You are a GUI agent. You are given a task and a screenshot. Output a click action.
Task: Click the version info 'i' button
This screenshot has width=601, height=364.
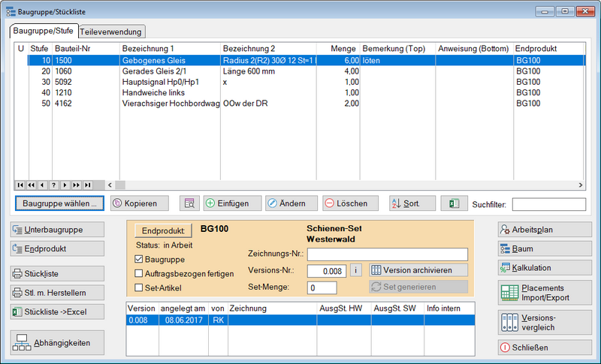(x=356, y=269)
